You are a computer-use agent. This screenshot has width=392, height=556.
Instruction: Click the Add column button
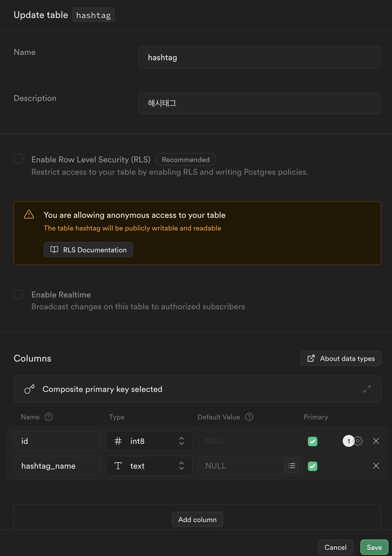click(197, 519)
